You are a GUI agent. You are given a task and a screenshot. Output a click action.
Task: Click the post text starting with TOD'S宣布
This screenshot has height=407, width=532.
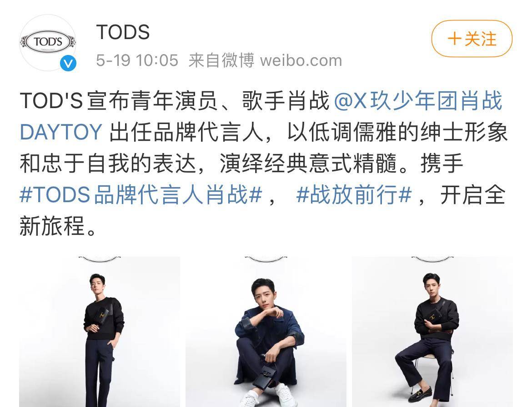point(175,101)
